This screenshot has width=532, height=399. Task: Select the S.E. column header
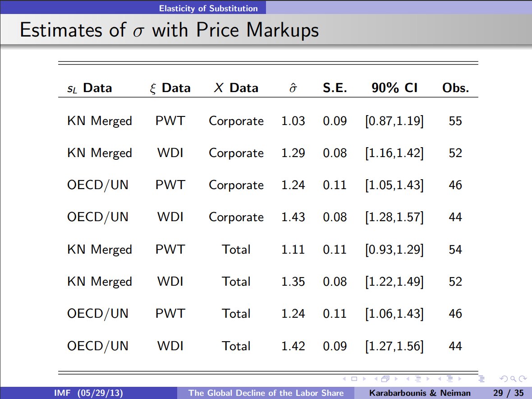pyautogui.click(x=335, y=88)
